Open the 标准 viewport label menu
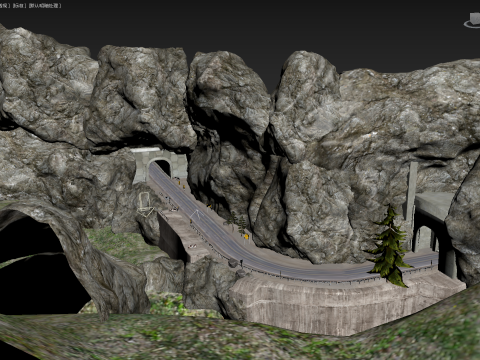 click(x=19, y=6)
